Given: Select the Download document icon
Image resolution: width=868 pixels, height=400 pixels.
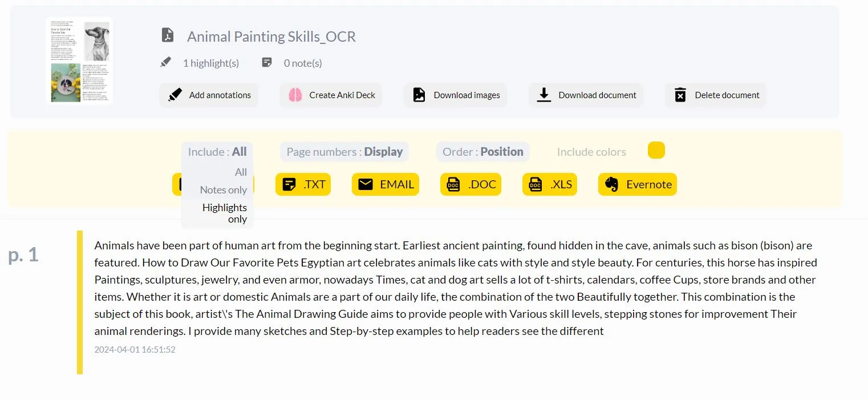Looking at the screenshot, I should coord(542,95).
